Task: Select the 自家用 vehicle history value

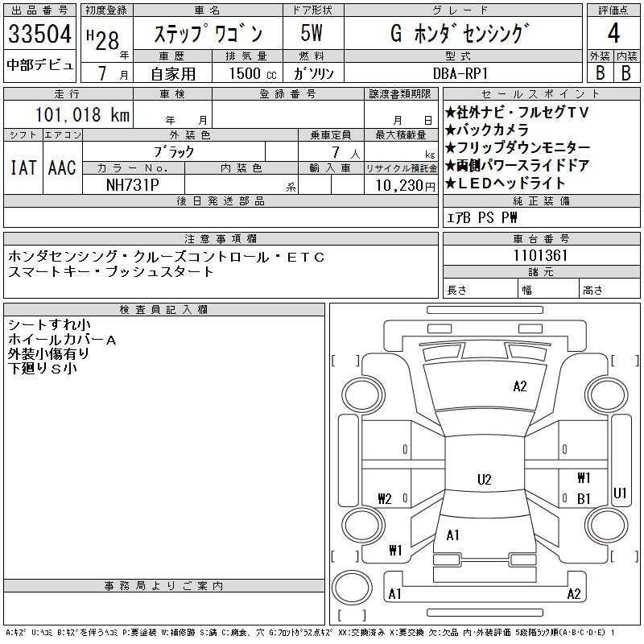Action: (x=173, y=74)
